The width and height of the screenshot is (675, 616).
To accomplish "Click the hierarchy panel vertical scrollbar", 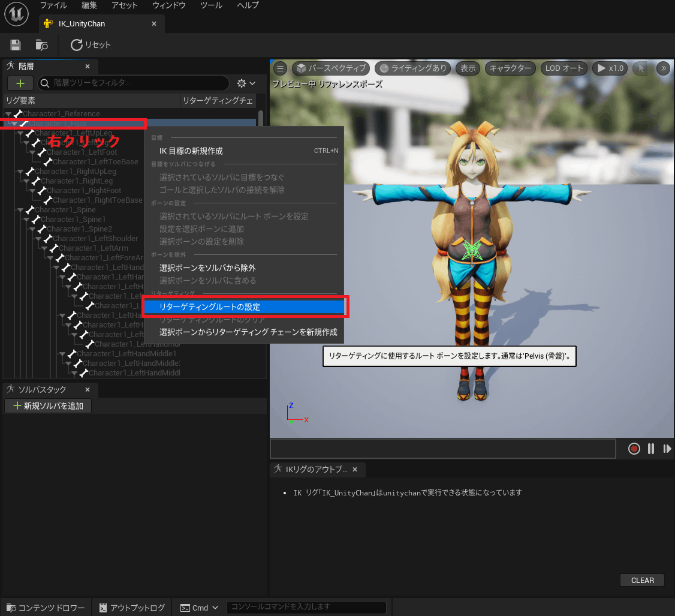I will point(260,118).
